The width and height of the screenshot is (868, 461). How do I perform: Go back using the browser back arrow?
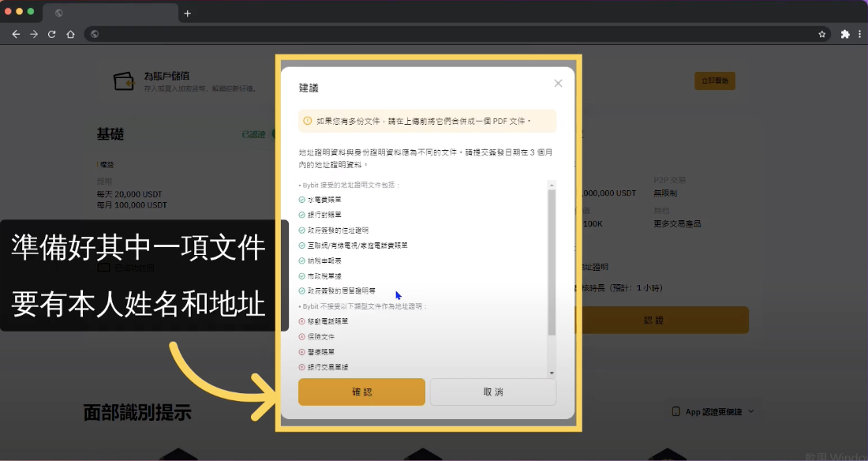tap(16, 35)
